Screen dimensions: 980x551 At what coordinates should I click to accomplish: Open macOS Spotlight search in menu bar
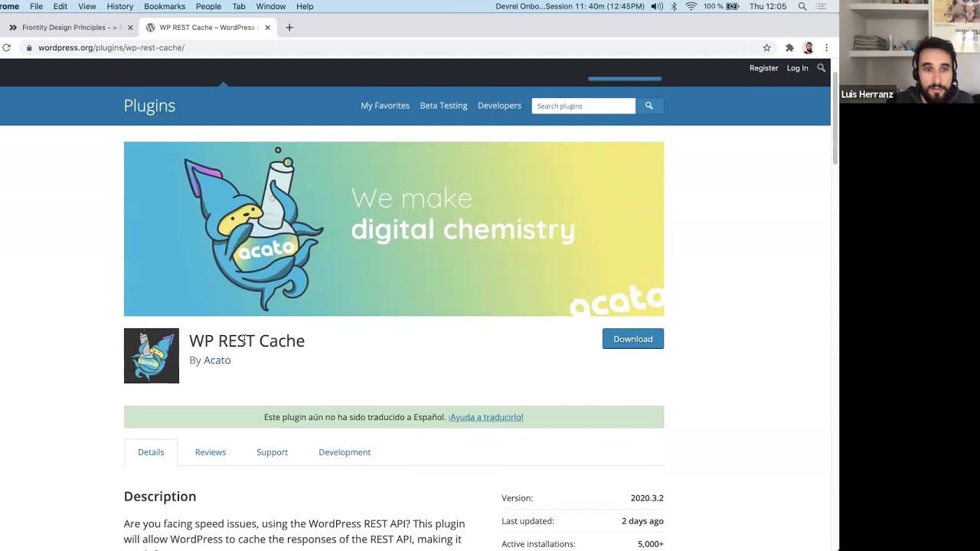(802, 6)
